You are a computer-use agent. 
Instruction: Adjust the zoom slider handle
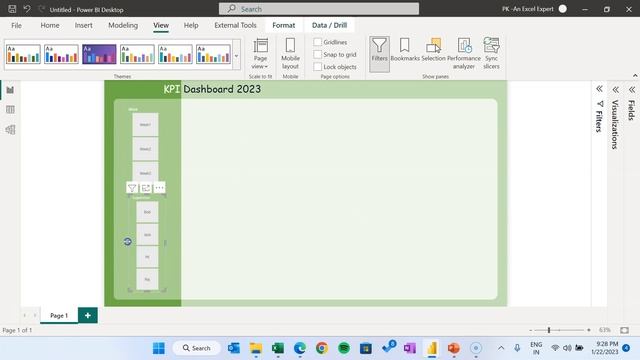549,330
